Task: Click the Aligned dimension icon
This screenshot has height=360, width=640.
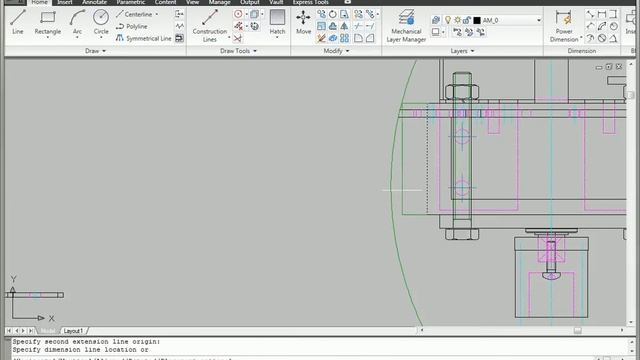Action: click(x=590, y=14)
